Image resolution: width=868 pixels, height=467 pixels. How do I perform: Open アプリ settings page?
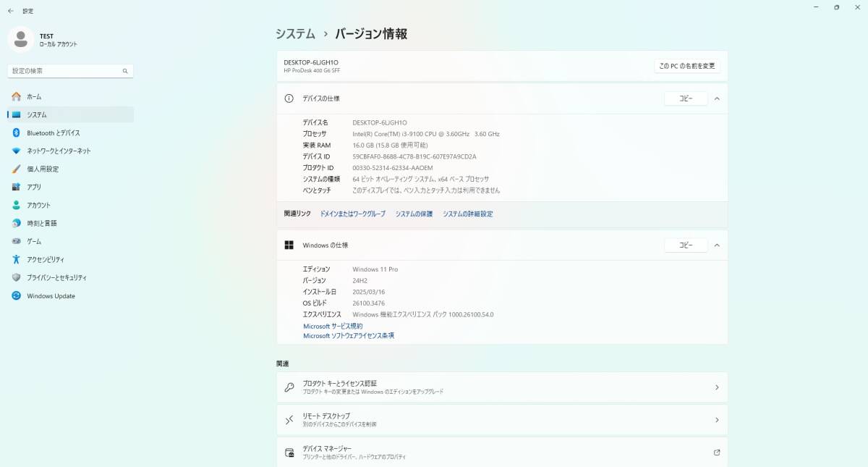(70, 187)
